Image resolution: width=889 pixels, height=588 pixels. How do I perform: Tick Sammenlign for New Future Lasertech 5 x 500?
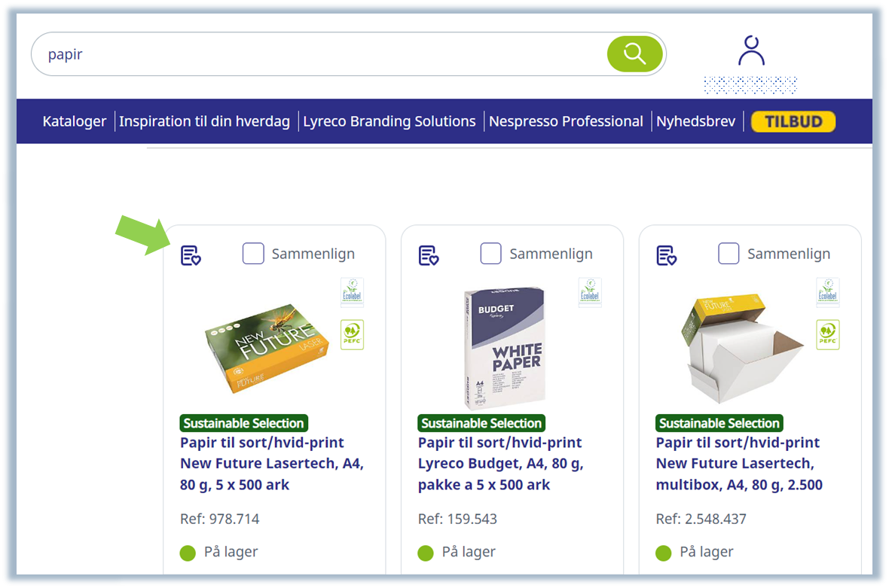coord(253,253)
